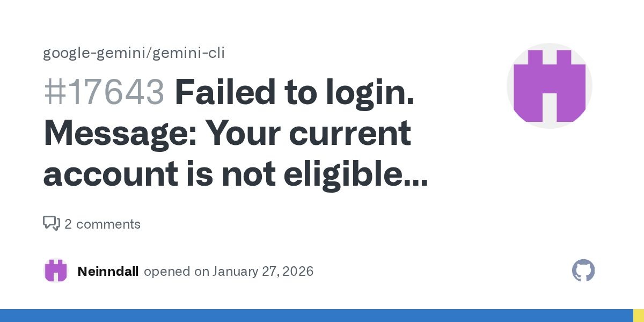Click the speech bubbles comments icon

tap(51, 223)
